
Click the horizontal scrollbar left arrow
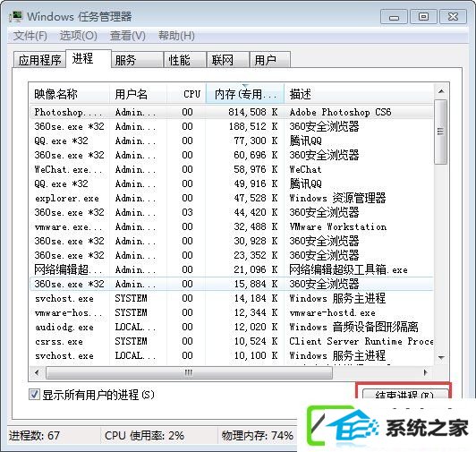[x=37, y=372]
